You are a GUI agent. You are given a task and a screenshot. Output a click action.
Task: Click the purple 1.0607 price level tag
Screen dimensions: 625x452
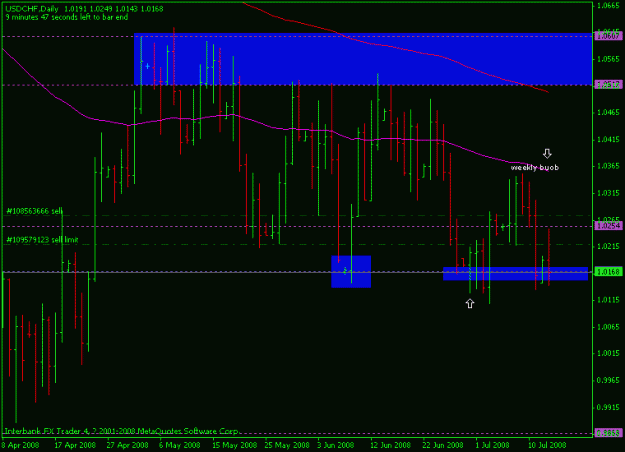608,36
